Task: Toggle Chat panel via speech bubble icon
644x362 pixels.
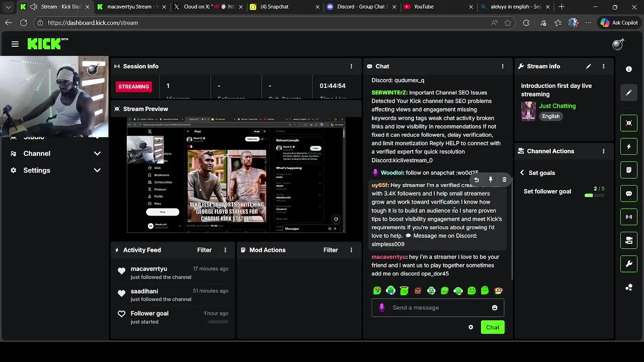Action: [629, 194]
